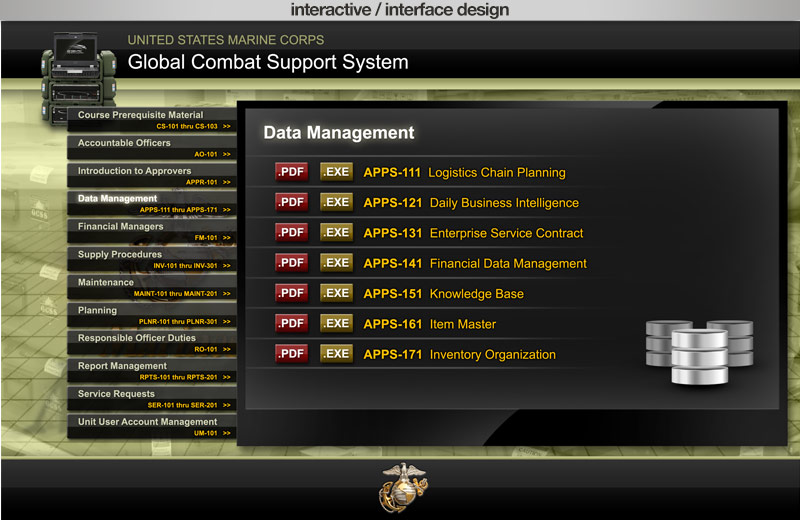This screenshot has height=520, width=800.
Task: Open the PDF icon for Knowledge Base
Action: click(x=292, y=293)
